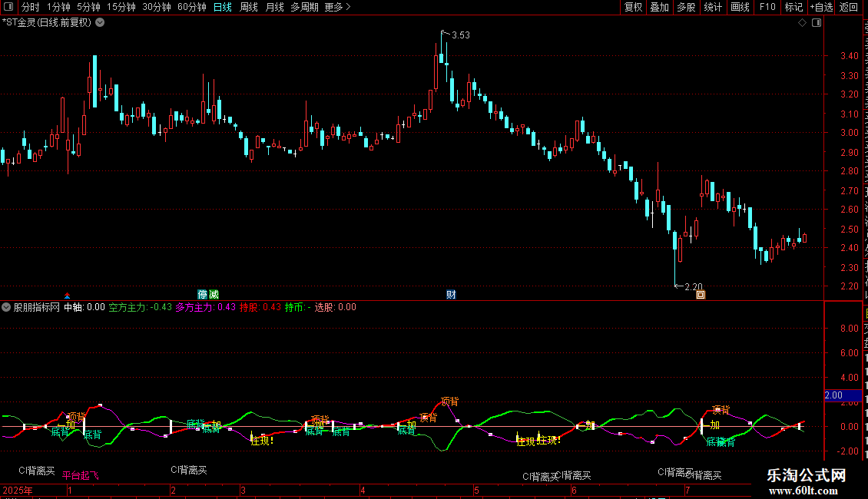868x499 pixels.
Task: Switch to 月线 monthly chart
Action: [274, 7]
